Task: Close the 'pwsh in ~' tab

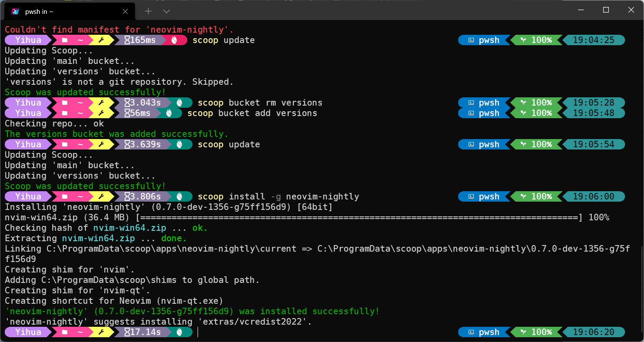Action: [x=125, y=11]
